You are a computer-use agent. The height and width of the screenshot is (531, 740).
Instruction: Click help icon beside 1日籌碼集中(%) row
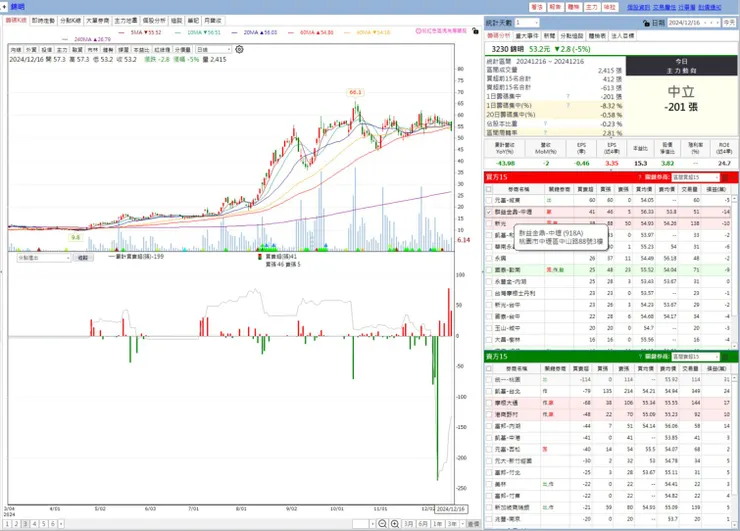(x=568, y=105)
